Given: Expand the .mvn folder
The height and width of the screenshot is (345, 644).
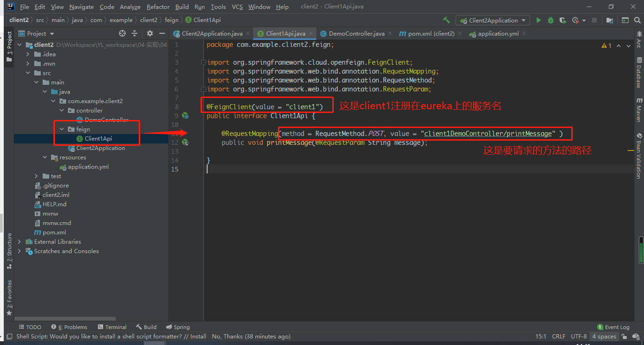Looking at the screenshot, I should (x=28, y=63).
